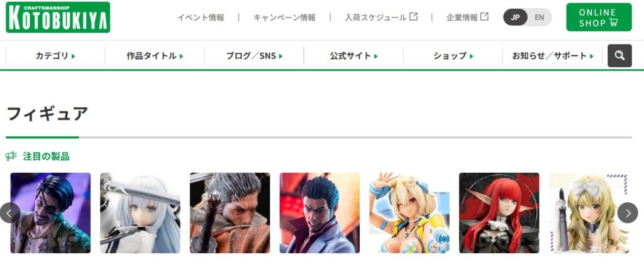The height and width of the screenshot is (267, 644).
Task: Click the megaphone icon near 注目の製品
Action: (11, 156)
